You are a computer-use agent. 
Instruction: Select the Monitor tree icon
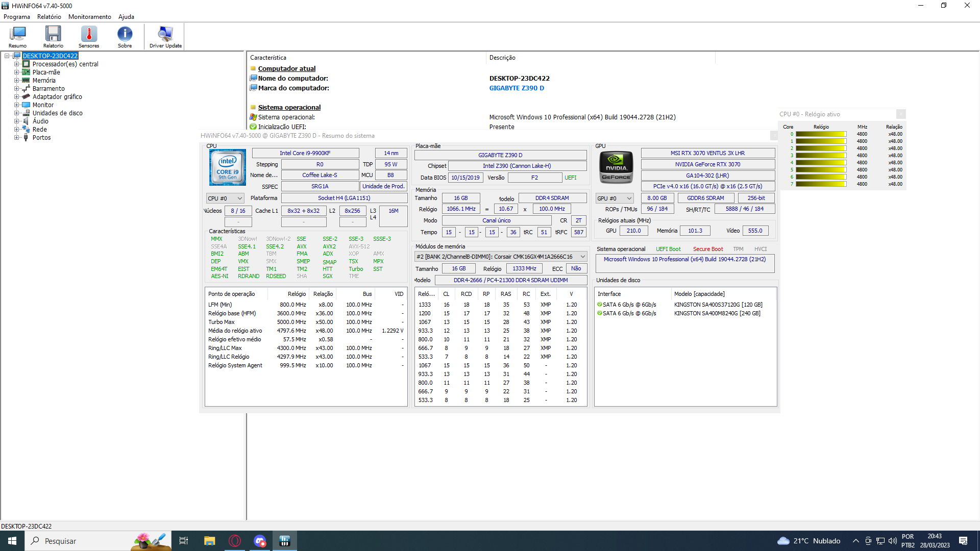pyautogui.click(x=26, y=105)
